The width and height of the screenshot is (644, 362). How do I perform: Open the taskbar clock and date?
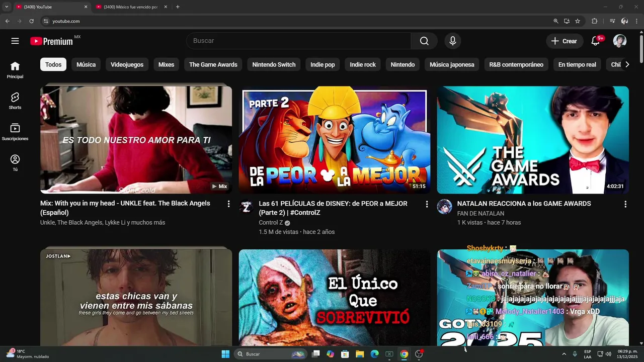pos(627,354)
